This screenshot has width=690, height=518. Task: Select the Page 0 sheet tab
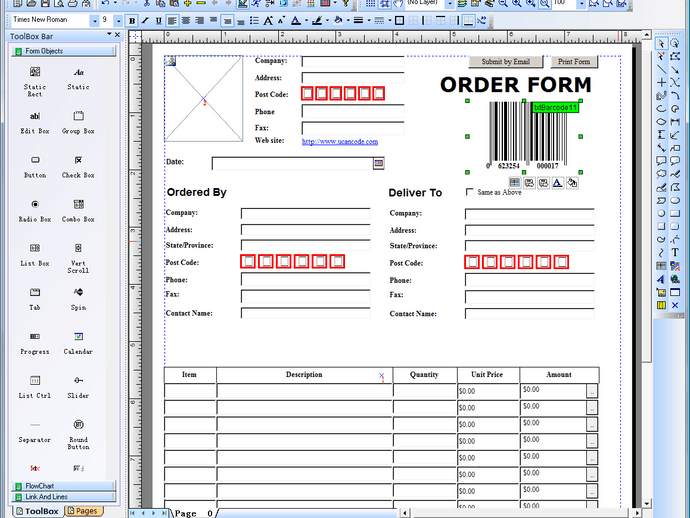(194, 513)
